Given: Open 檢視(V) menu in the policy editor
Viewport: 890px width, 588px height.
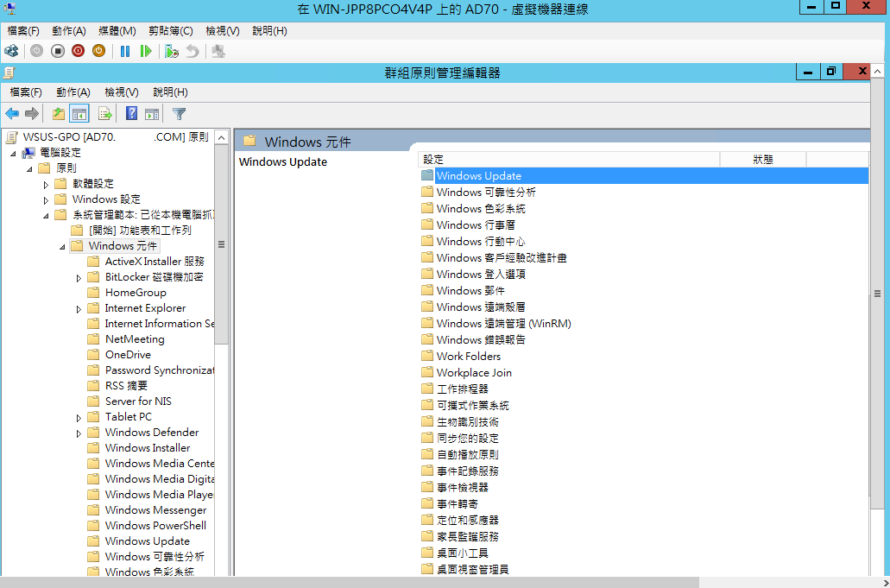Looking at the screenshot, I should (x=122, y=92).
